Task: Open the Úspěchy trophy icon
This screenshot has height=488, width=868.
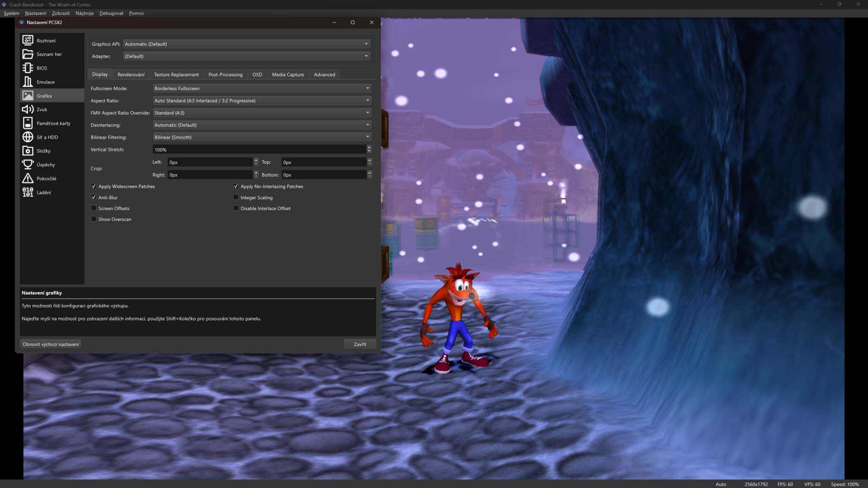Action: point(28,164)
